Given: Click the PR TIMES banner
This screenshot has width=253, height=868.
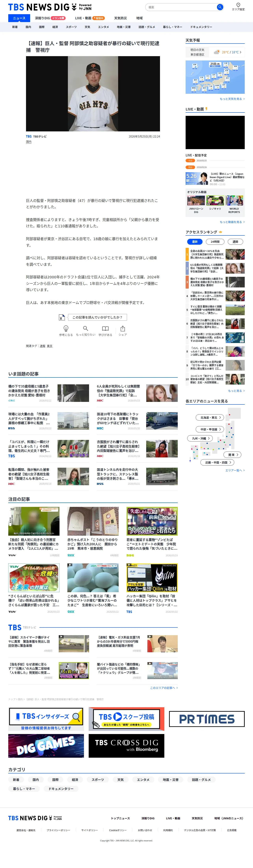Looking at the screenshot, I should (x=207, y=719).
